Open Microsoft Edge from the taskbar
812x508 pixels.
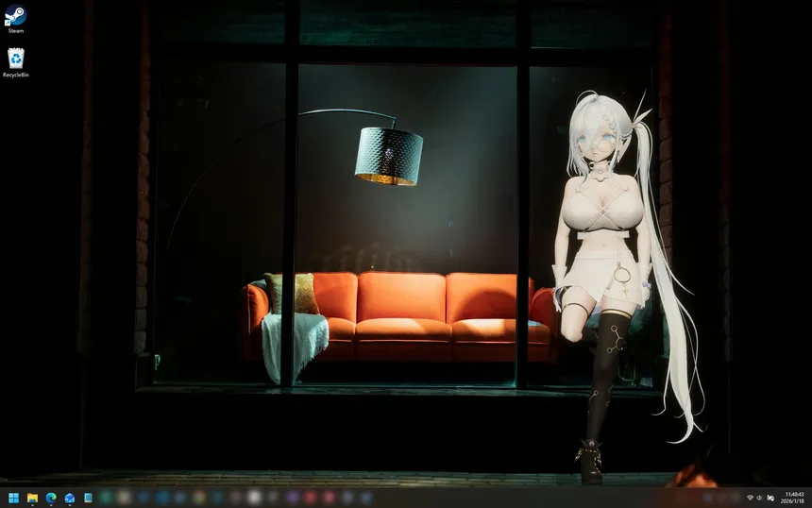tap(51, 498)
